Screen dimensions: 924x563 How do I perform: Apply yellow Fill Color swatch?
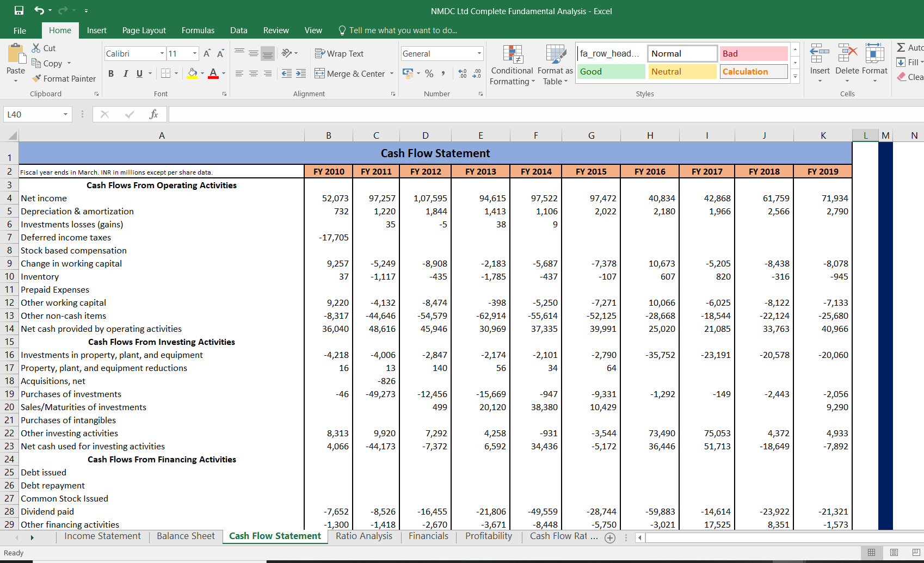pos(192,73)
